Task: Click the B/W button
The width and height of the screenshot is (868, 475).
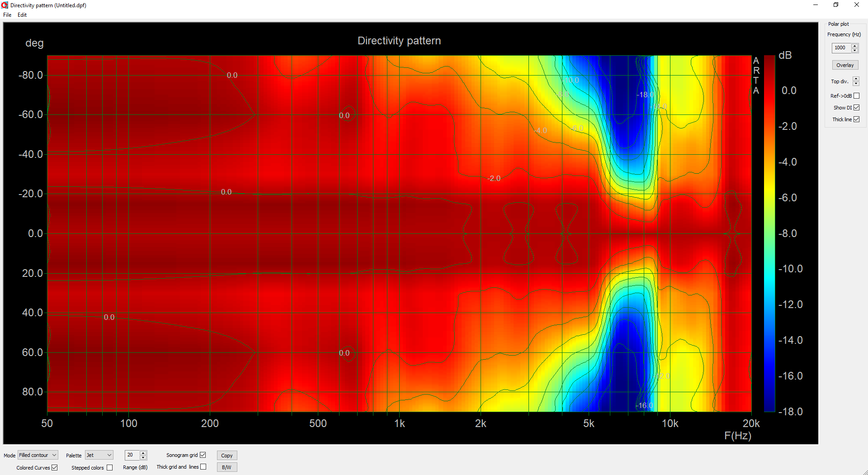Action: pos(226,467)
